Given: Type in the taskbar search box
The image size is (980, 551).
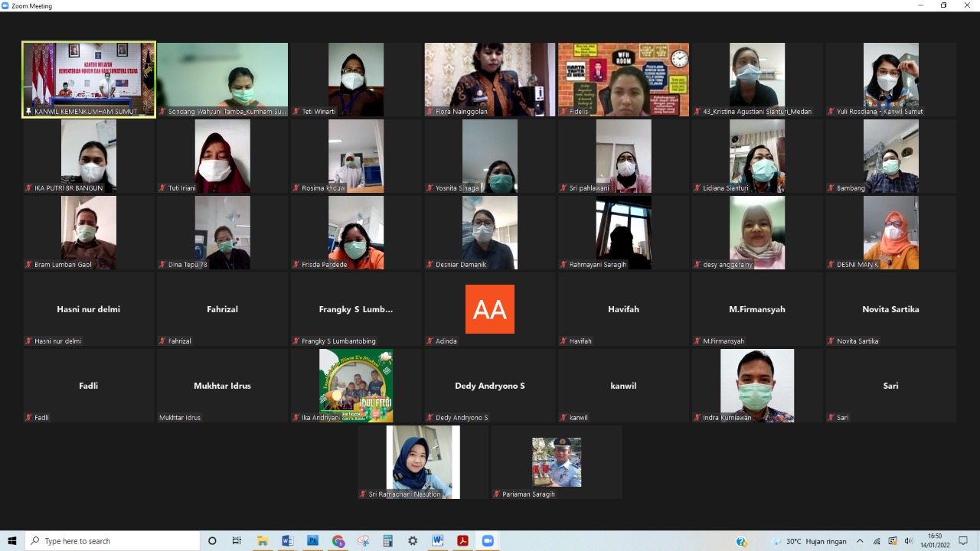Looking at the screenshot, I should tap(115, 541).
